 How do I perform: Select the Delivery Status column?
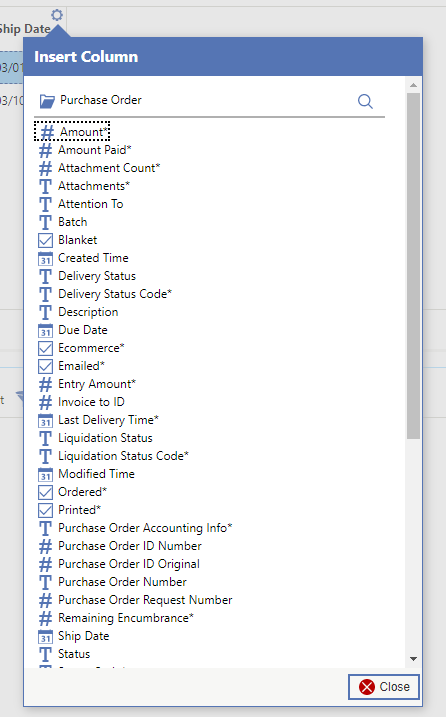[x=97, y=276]
